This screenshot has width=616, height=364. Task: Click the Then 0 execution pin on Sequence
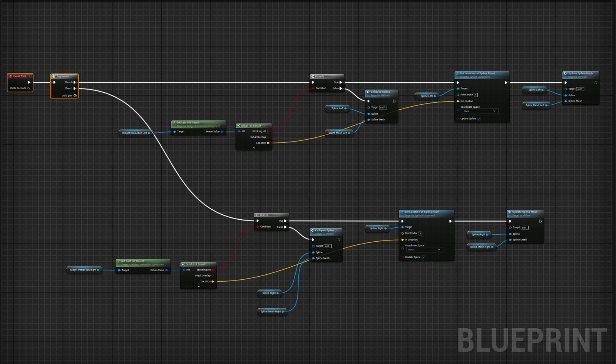point(75,82)
